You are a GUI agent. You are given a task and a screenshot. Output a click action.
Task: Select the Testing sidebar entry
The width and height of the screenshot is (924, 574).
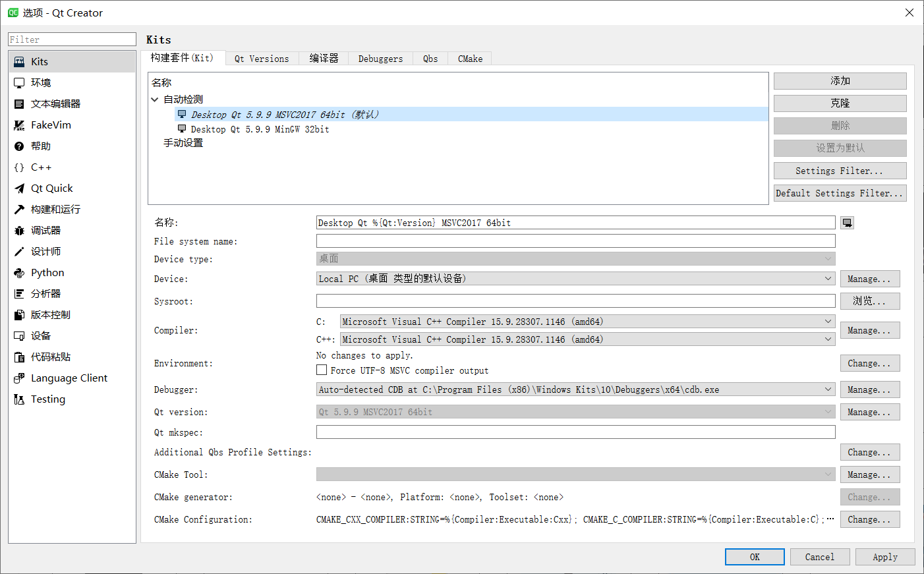point(48,399)
